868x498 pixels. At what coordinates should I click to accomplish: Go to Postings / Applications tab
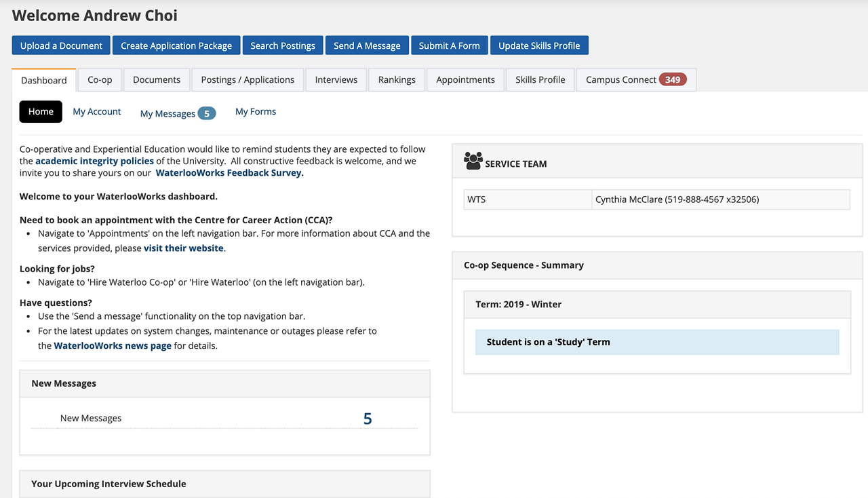[248, 79]
